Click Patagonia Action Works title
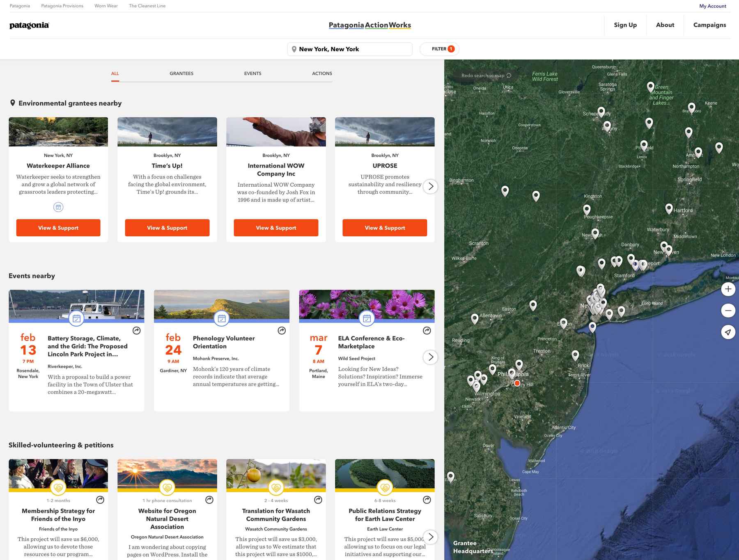The width and height of the screenshot is (739, 560). (370, 25)
